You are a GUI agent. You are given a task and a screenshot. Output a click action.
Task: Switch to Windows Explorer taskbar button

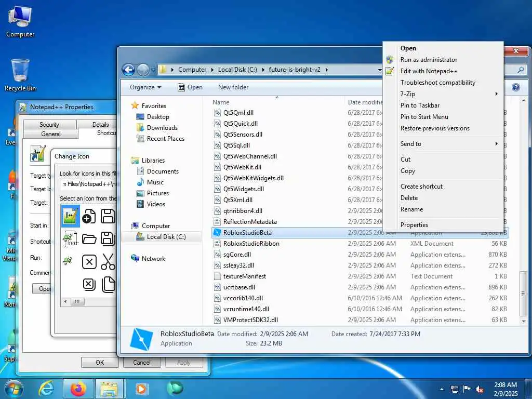coord(110,389)
